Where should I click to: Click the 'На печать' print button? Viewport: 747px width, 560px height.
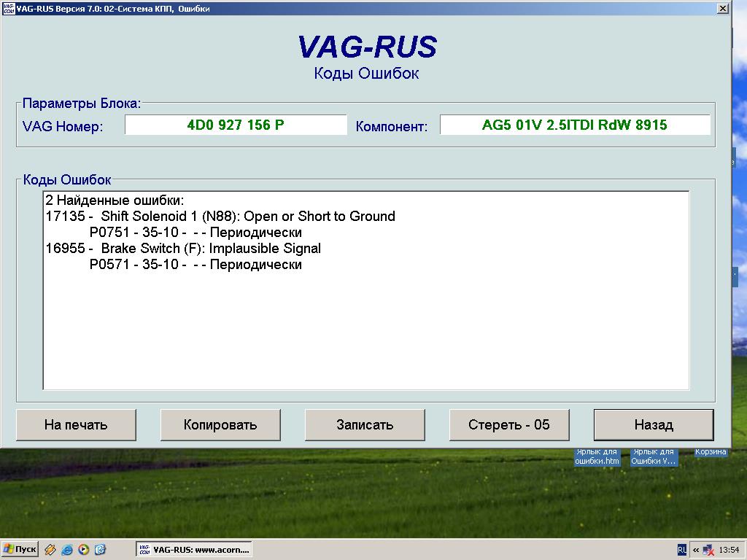coord(76,424)
